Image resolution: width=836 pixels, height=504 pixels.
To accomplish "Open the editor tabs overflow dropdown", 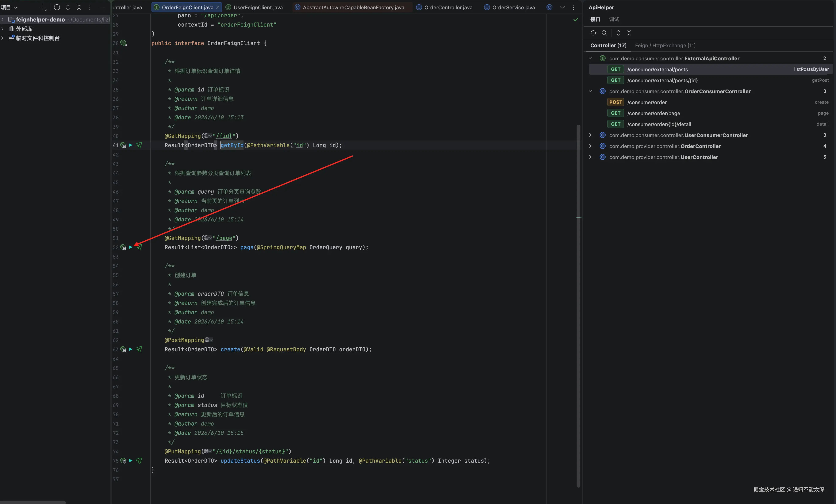I will pos(563,7).
